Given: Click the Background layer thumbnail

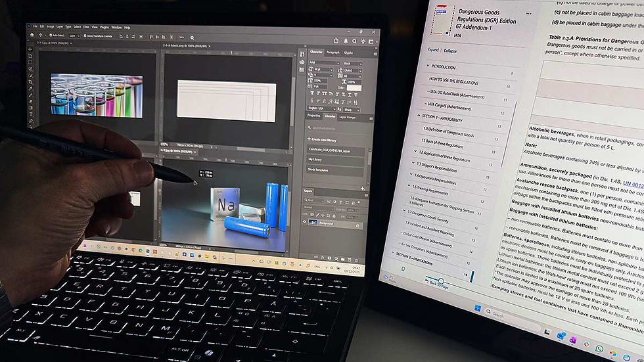Looking at the screenshot, I should click(313, 222).
